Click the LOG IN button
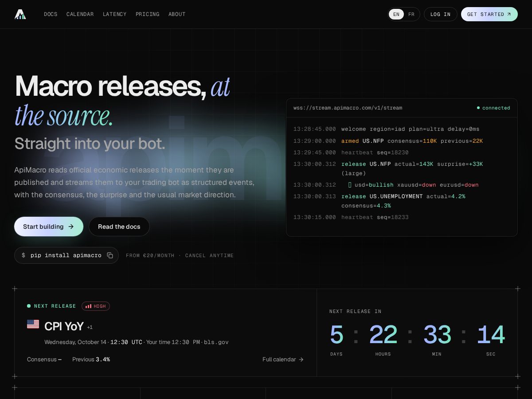Image resolution: width=532 pixels, height=399 pixels. pyautogui.click(x=440, y=14)
